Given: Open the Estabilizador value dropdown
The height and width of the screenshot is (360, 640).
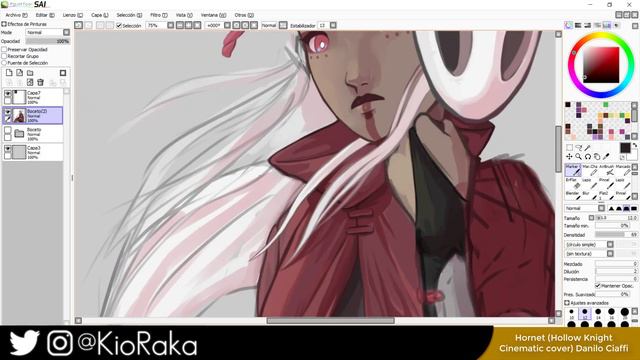Looking at the screenshot, I should coord(333,25).
